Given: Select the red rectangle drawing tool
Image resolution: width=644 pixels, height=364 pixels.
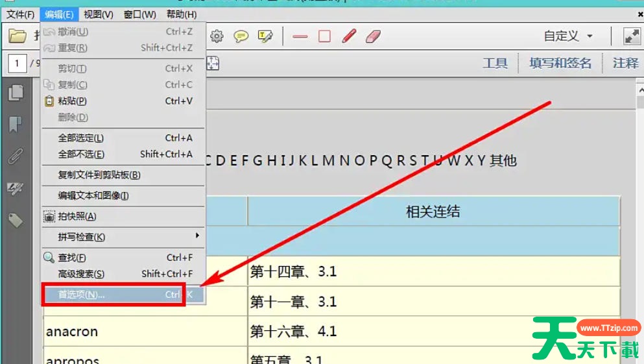Looking at the screenshot, I should click(324, 36).
